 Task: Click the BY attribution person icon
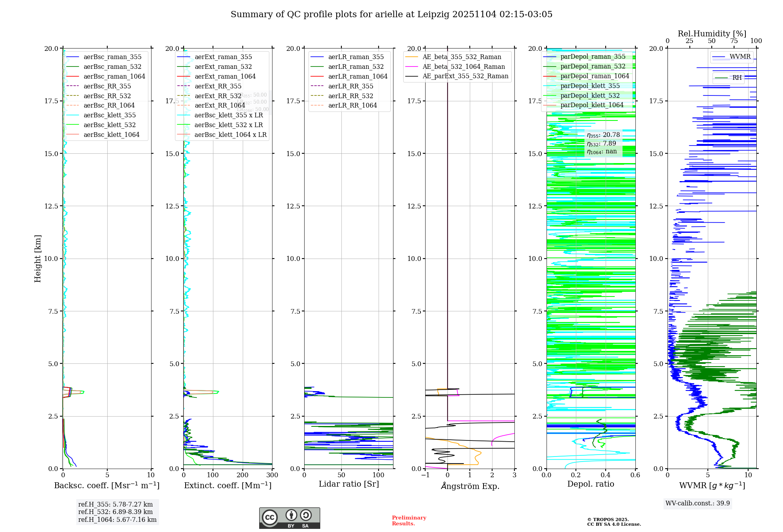[x=291, y=515]
